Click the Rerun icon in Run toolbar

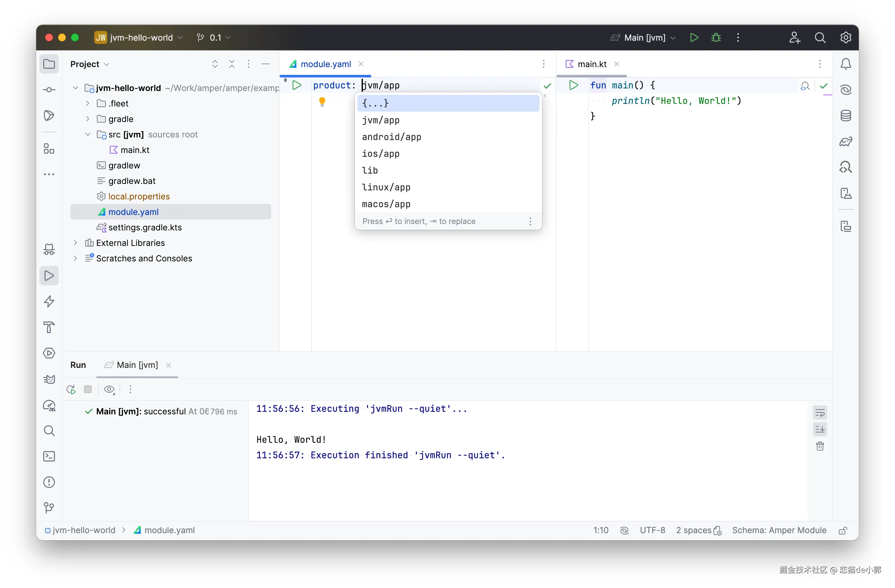tap(71, 390)
